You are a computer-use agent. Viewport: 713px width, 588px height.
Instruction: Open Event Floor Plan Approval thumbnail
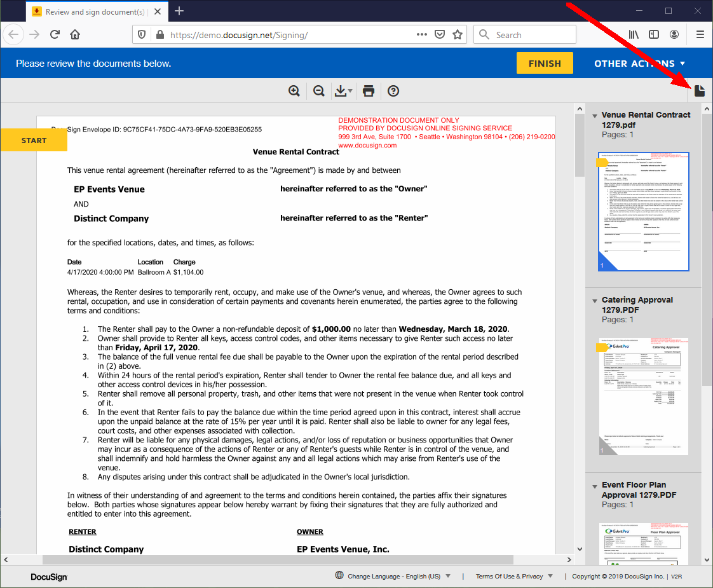(644, 544)
